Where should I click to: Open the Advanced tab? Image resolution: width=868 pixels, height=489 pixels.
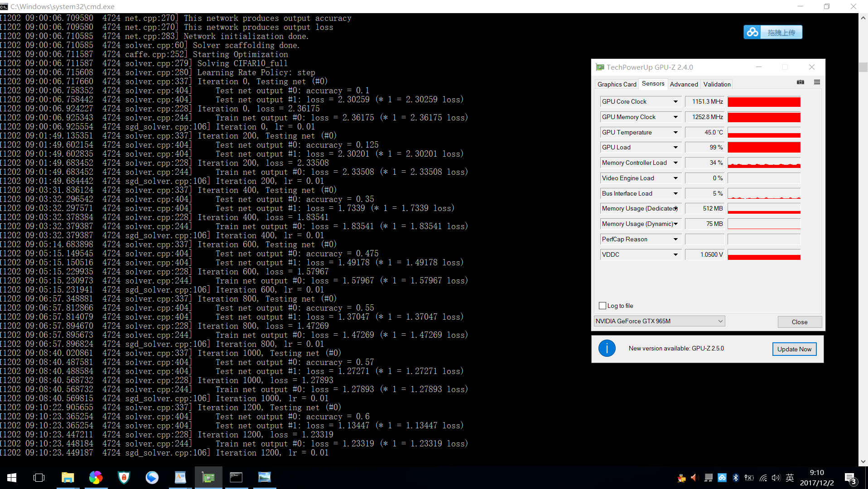click(684, 84)
